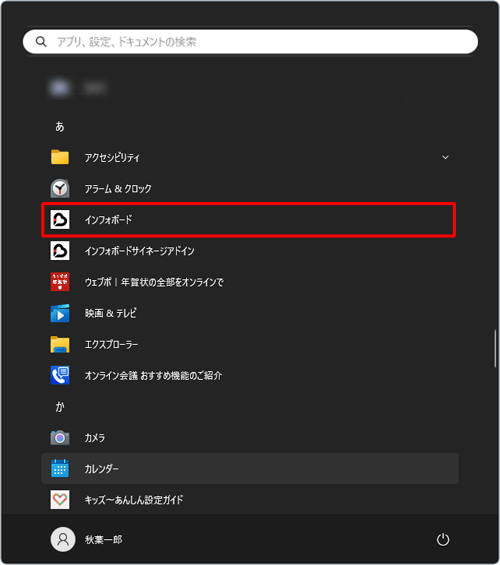Click the カレンダー calendar icon
The height and width of the screenshot is (565, 500).
click(60, 468)
